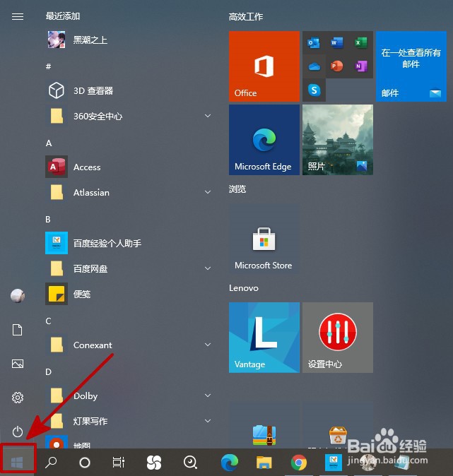
Task: Click letter group D header
Action: [48, 372]
